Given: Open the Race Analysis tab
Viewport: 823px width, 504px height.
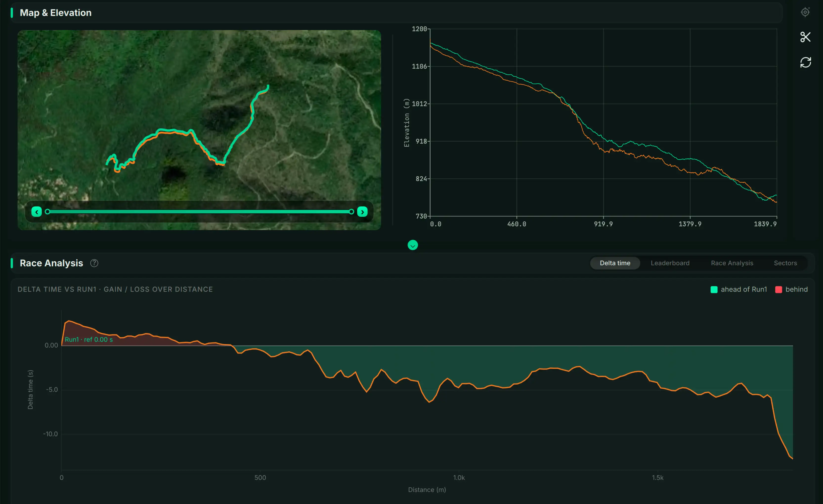Looking at the screenshot, I should pyautogui.click(x=732, y=263).
